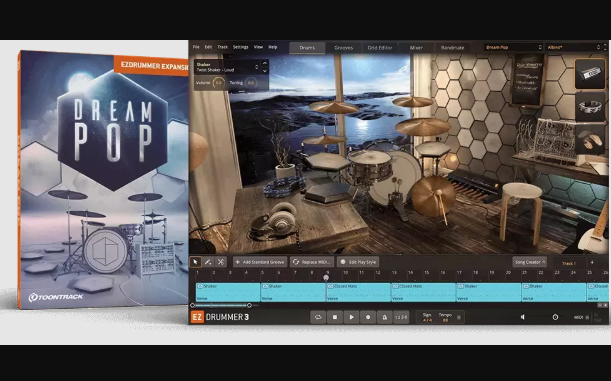Viewport: 611px width, 381px height.
Task: Select the arrow pointer tool
Action: tap(195, 262)
